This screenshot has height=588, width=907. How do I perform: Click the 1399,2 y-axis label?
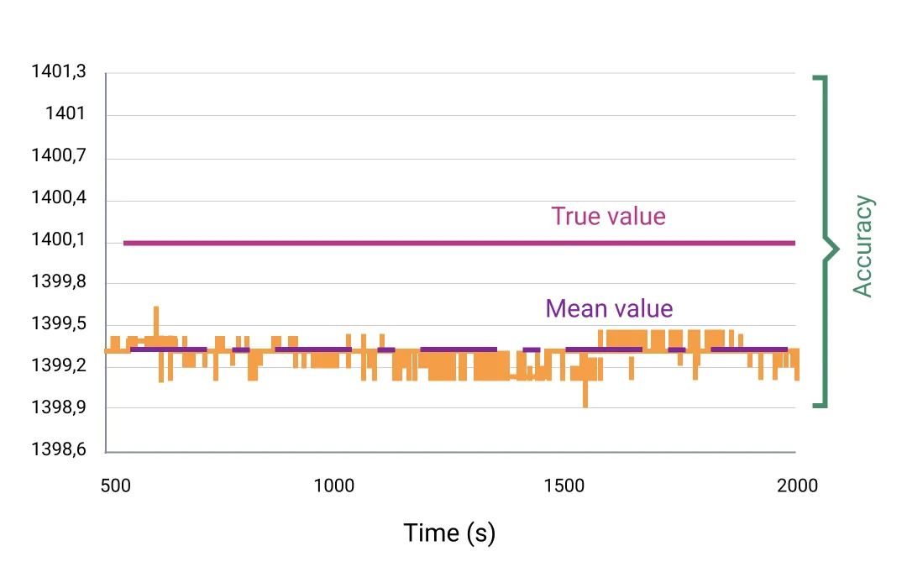coord(59,365)
